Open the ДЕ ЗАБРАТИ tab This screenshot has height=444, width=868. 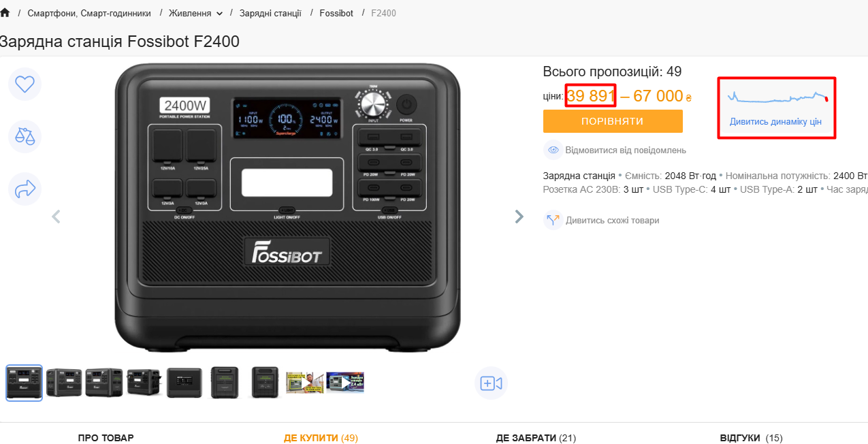click(x=536, y=438)
